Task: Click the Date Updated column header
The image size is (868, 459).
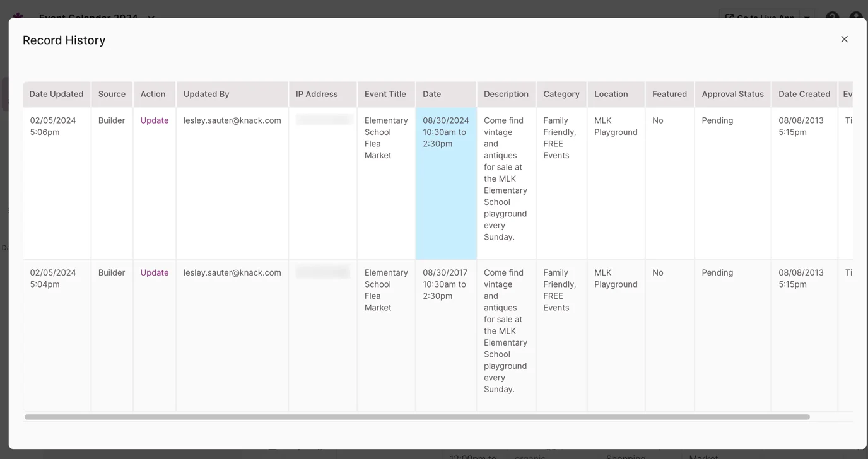Action: pos(57,94)
